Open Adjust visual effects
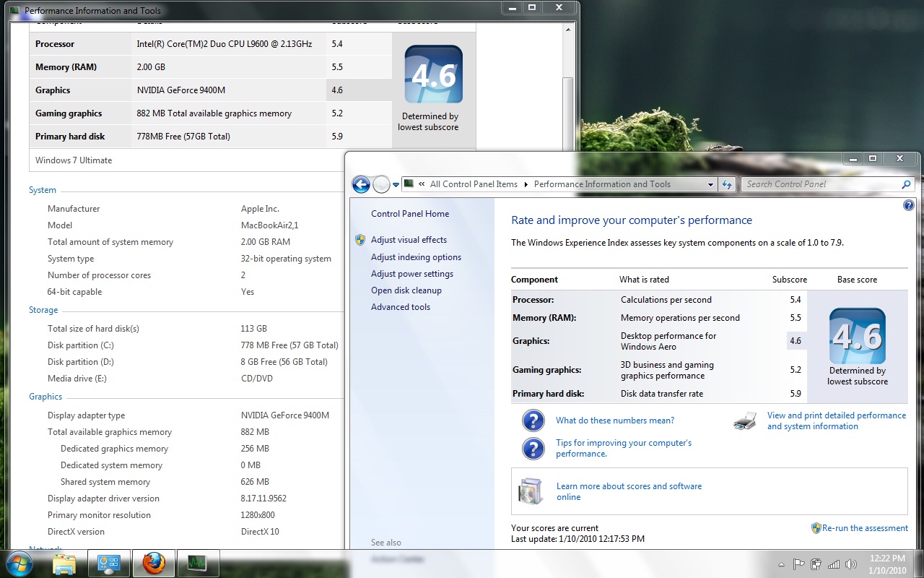The image size is (924, 578). (409, 240)
